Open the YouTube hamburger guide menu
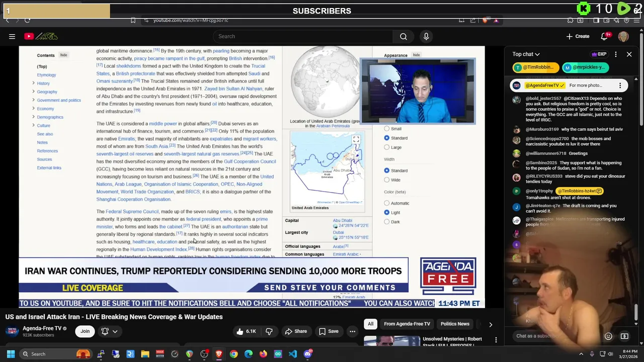Viewport: 644px width, 362px height. (x=12, y=36)
